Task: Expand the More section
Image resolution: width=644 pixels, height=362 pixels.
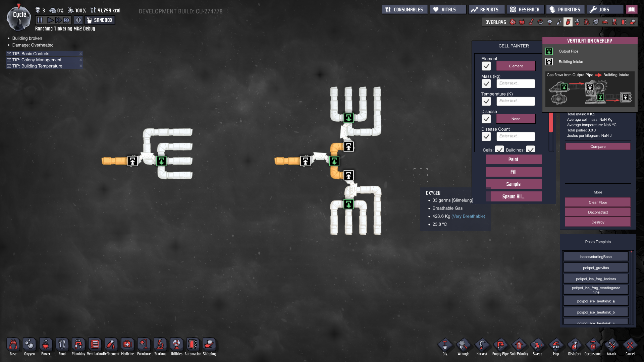Action: tap(597, 192)
